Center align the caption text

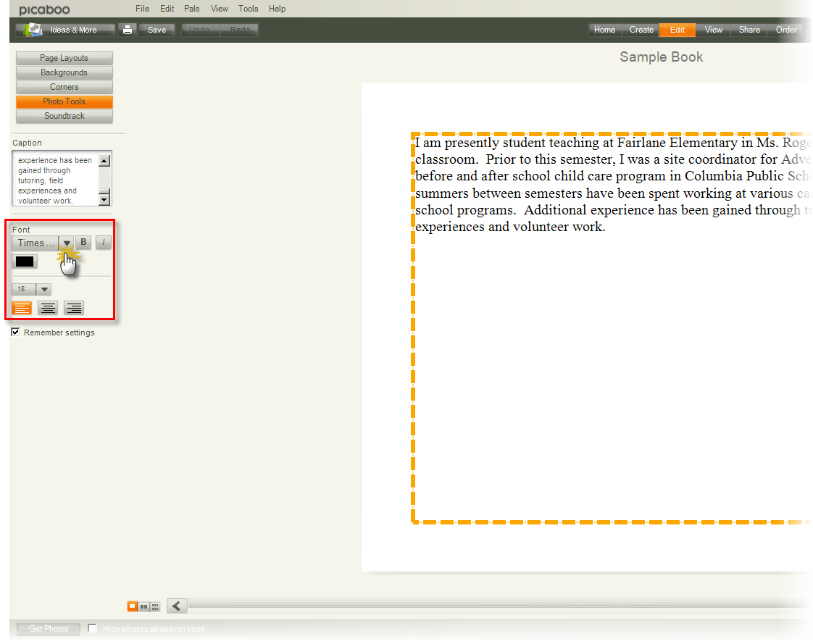[x=48, y=308]
